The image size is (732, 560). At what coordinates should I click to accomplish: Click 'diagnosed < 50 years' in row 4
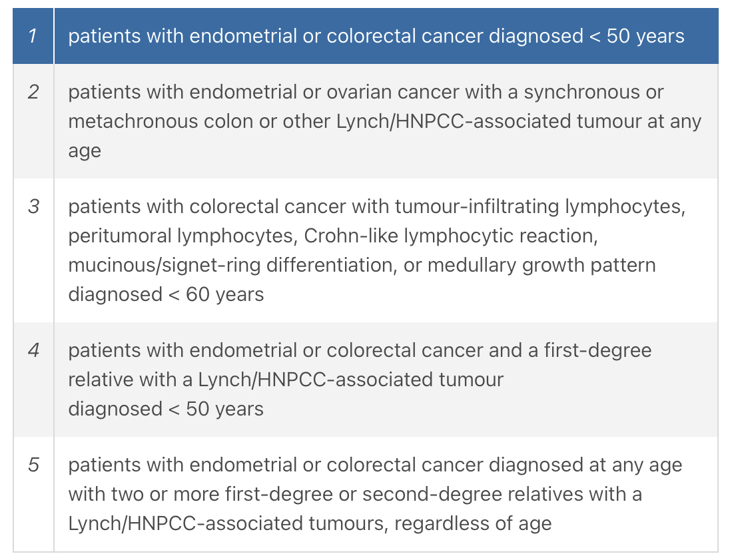[166, 409]
